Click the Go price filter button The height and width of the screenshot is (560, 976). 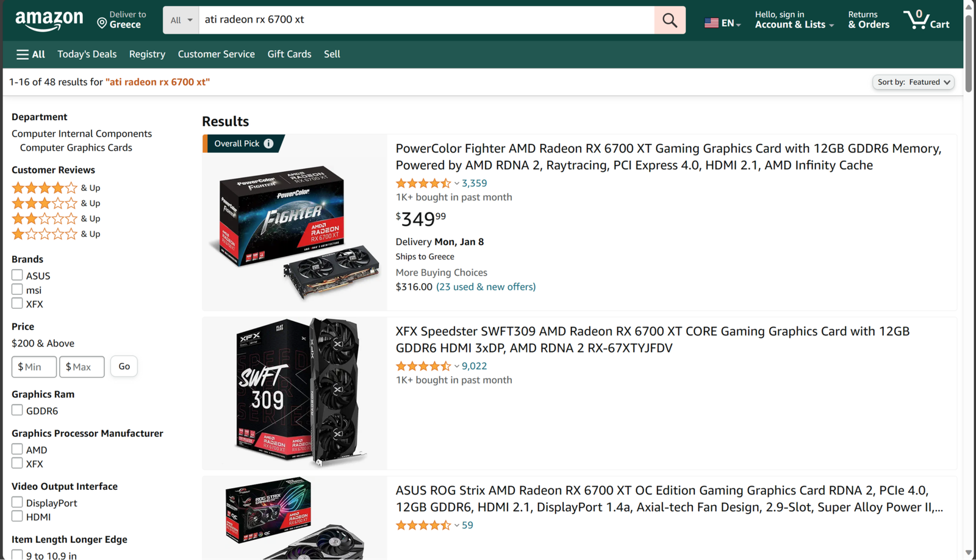[124, 366]
